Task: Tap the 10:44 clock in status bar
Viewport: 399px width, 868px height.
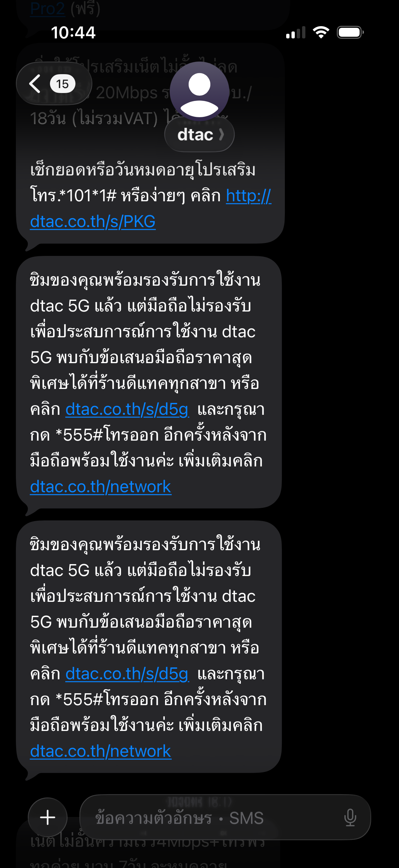Action: [73, 32]
